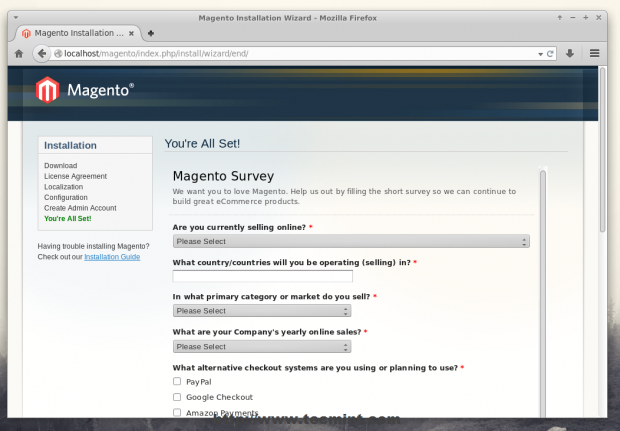
Task: Open a new tab with plus icon
Action: (x=151, y=33)
